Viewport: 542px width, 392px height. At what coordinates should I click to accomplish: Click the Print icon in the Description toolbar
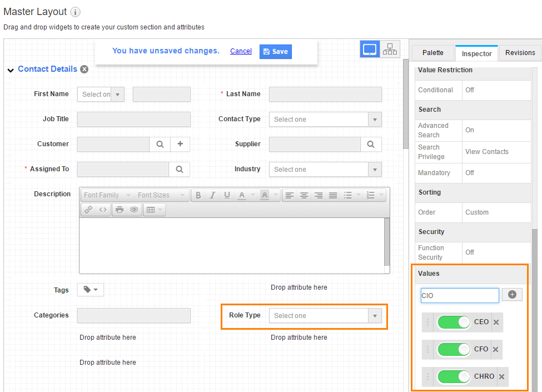(120, 210)
